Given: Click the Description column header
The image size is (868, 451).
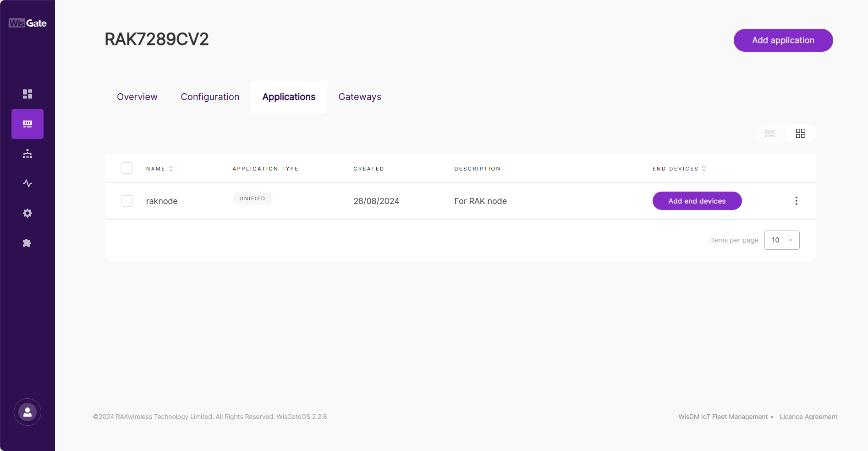Looking at the screenshot, I should pos(477,169).
